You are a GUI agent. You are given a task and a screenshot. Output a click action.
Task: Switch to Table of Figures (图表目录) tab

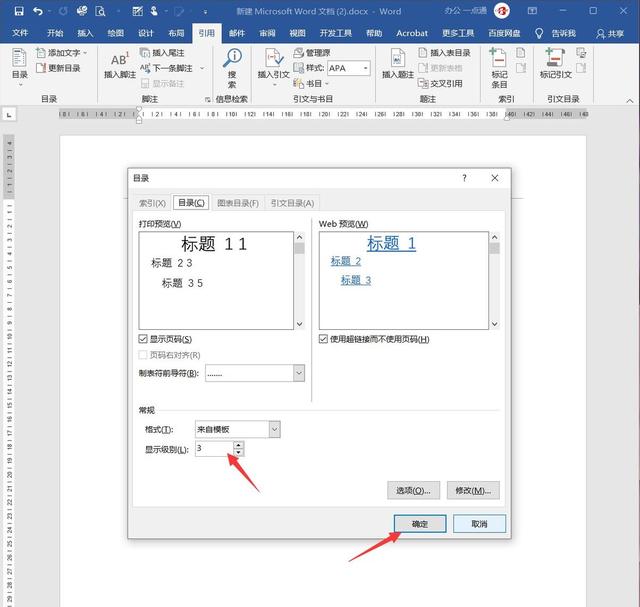tap(238, 203)
